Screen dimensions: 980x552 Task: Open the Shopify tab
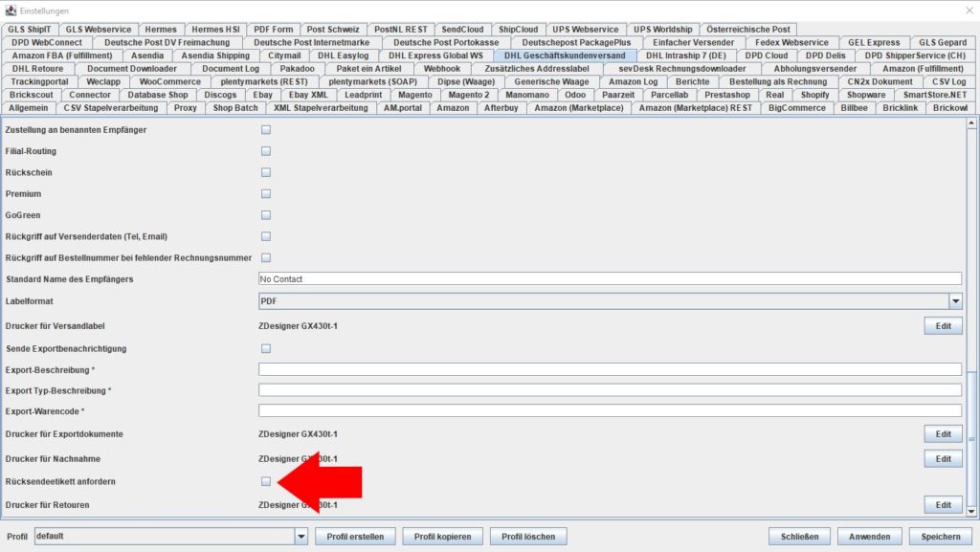[815, 95]
